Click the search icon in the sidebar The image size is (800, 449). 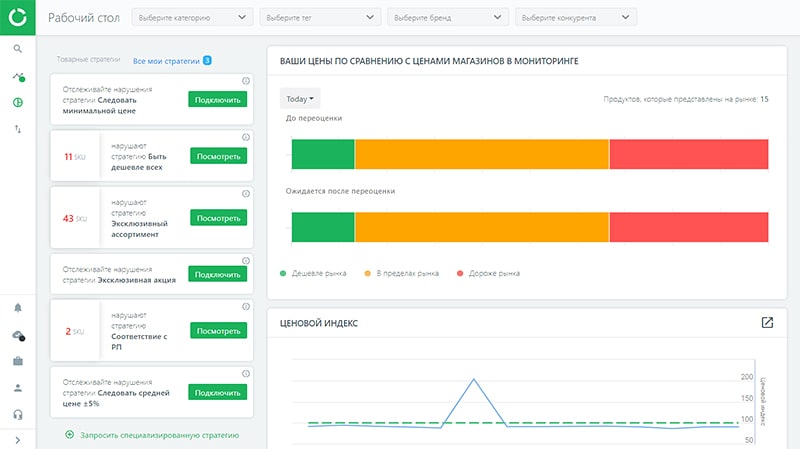coord(17,48)
